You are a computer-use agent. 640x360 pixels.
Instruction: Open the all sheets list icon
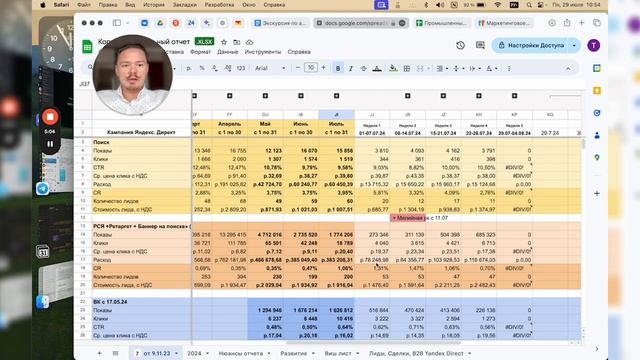click(116, 353)
